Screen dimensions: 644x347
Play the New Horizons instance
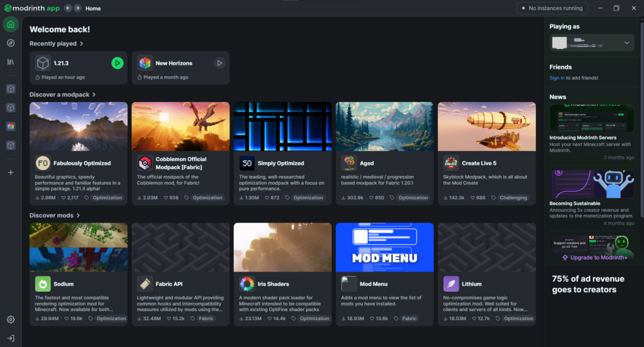click(x=219, y=63)
